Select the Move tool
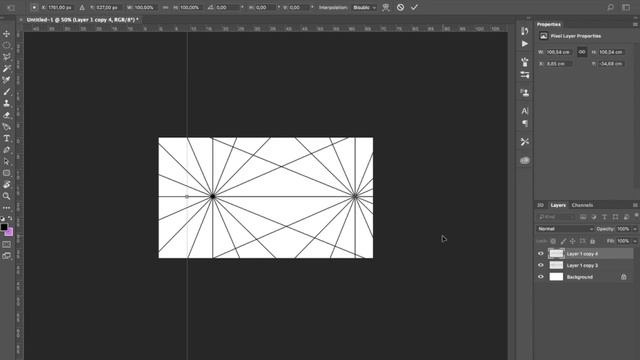Image resolution: width=640 pixels, height=360 pixels. click(x=7, y=33)
